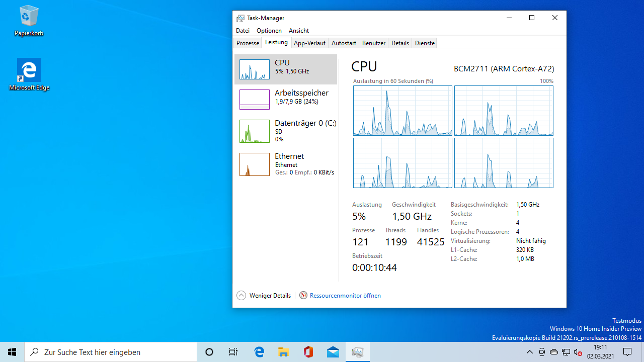The image size is (644, 362).
Task: Switch to the Autostart tab
Action: pos(344,43)
